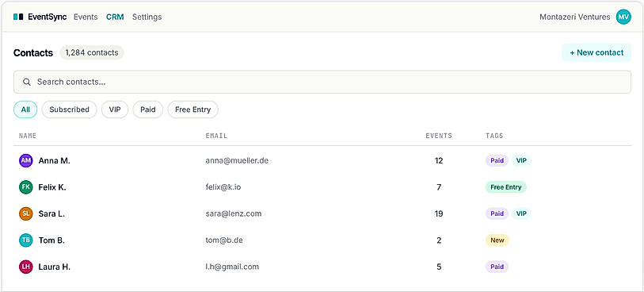Click email sara@lenz.com
The image size is (644, 292).
point(234,214)
